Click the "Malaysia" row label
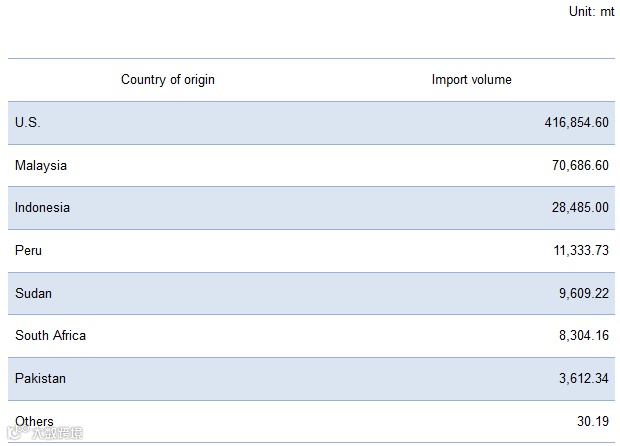The height and width of the screenshot is (446, 620). click(41, 166)
